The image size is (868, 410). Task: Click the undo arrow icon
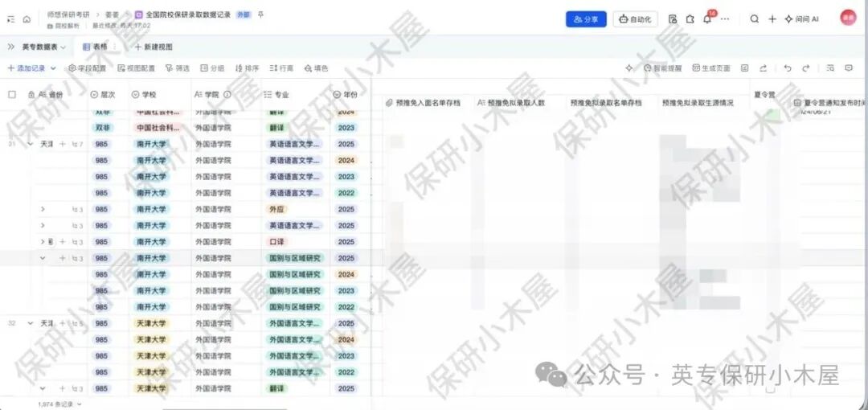pos(788,68)
